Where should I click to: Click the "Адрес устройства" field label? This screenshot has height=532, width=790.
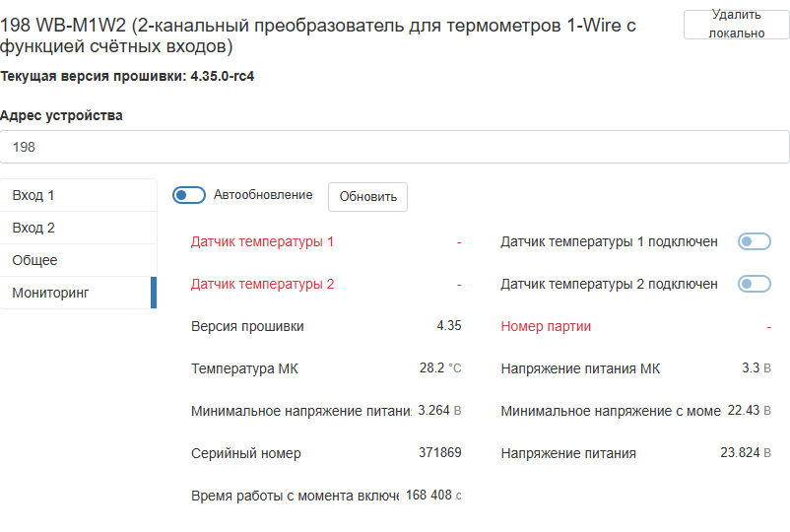coord(61,115)
